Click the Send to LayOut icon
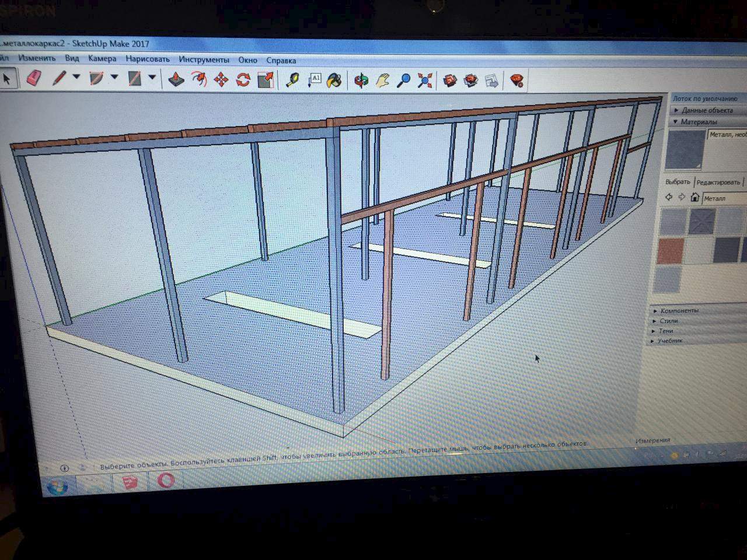This screenshot has height=560, width=747. (491, 80)
